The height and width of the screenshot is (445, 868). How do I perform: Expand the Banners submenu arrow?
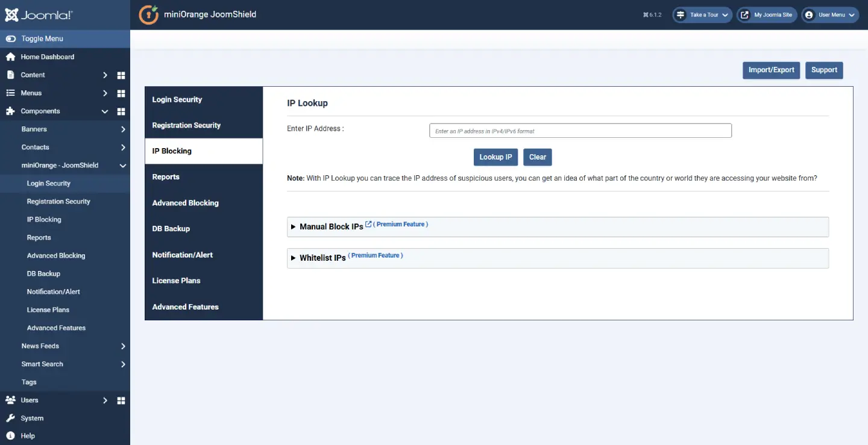[123, 129]
